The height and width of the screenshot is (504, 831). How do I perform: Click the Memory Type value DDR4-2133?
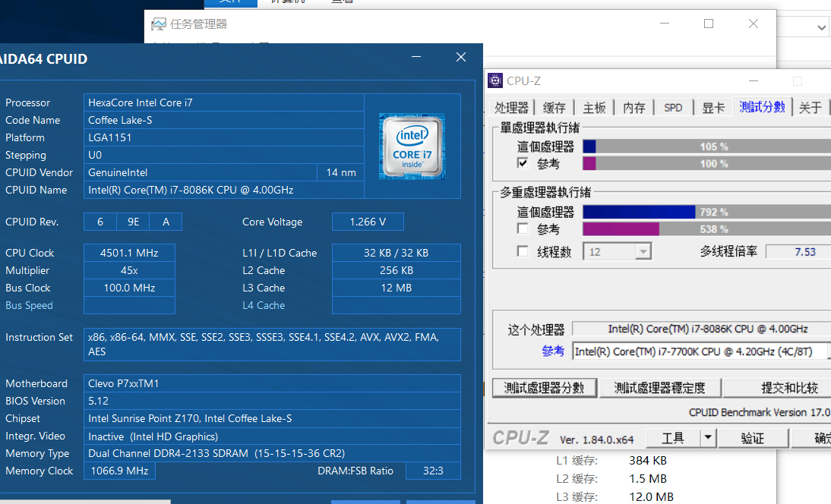click(273, 453)
